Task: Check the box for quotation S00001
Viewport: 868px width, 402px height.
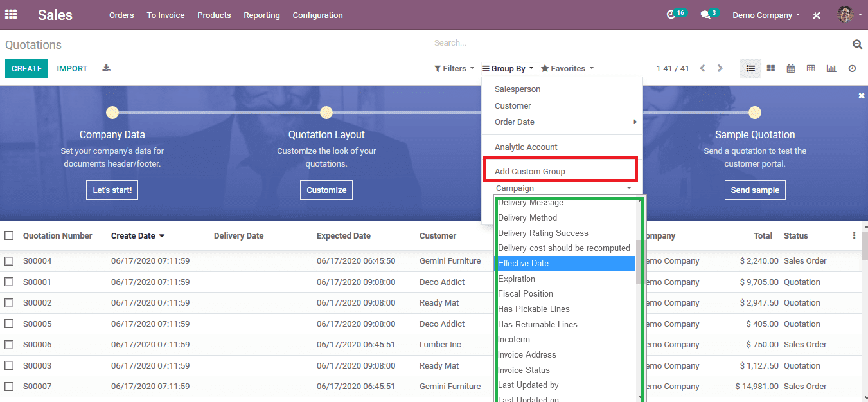Action: tap(9, 282)
